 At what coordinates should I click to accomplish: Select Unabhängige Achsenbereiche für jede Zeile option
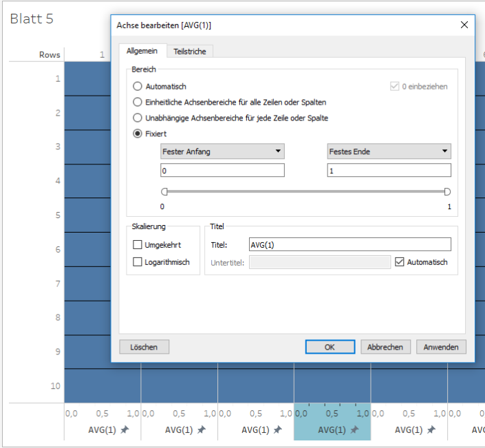138,118
